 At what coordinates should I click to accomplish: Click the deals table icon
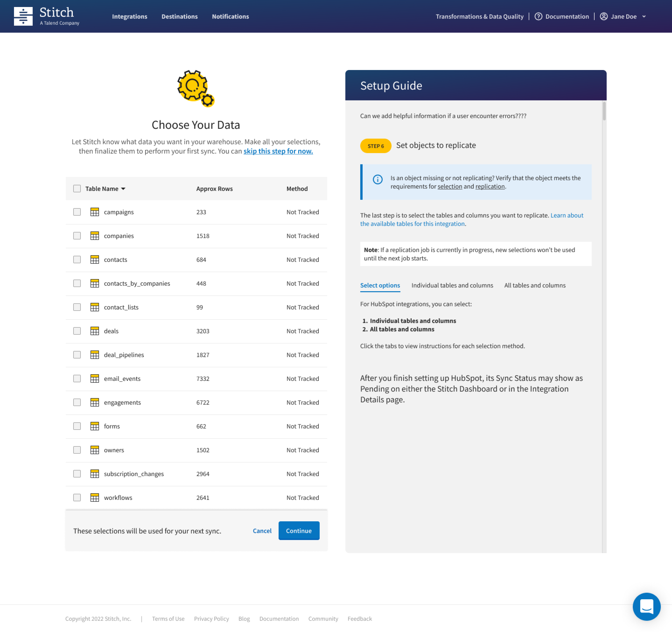[x=95, y=331]
